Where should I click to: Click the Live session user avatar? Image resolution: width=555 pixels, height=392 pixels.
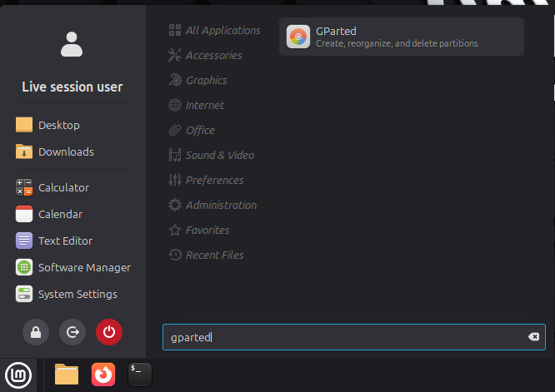click(72, 44)
